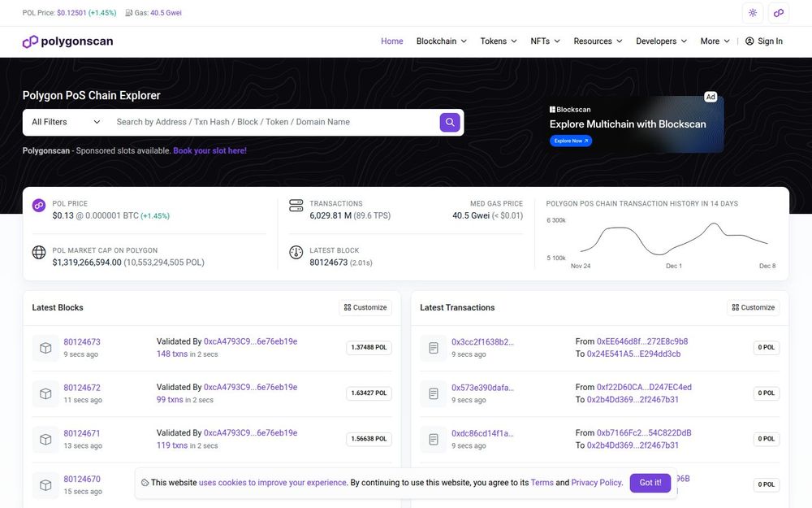
Task: Click cube icon for block 80124673
Action: pos(45,349)
